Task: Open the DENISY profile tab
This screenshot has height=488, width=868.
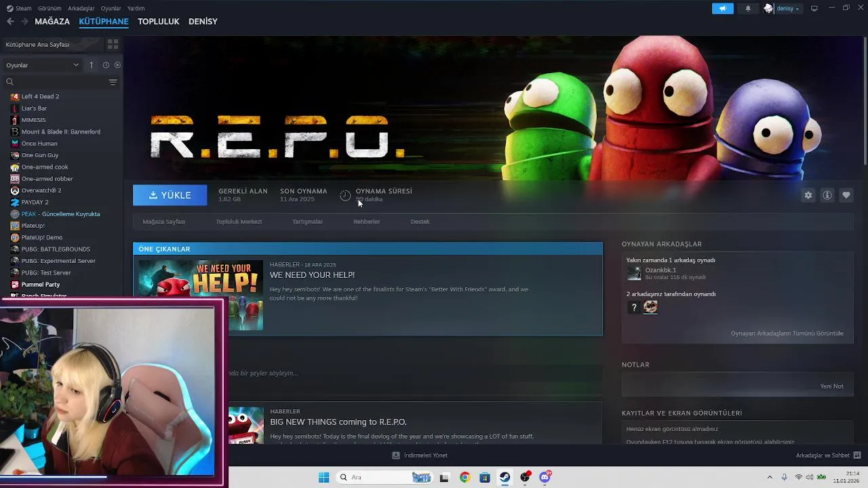Action: click(x=203, y=22)
